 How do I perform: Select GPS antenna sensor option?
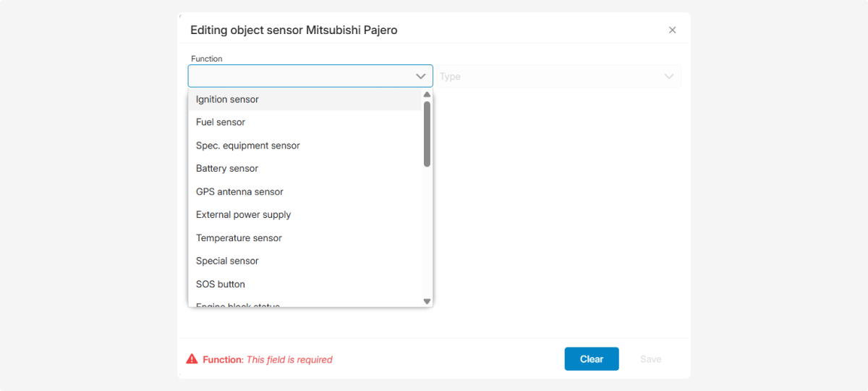click(239, 192)
